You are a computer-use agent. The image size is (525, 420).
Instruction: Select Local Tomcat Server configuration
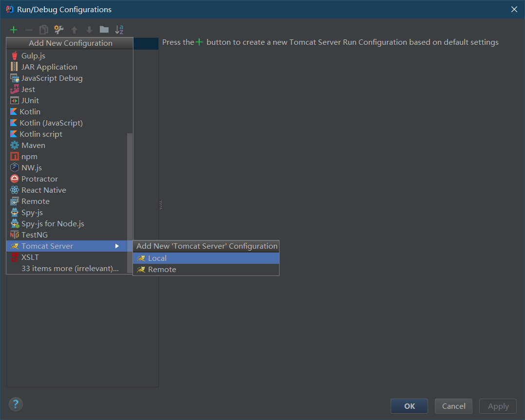coord(206,258)
